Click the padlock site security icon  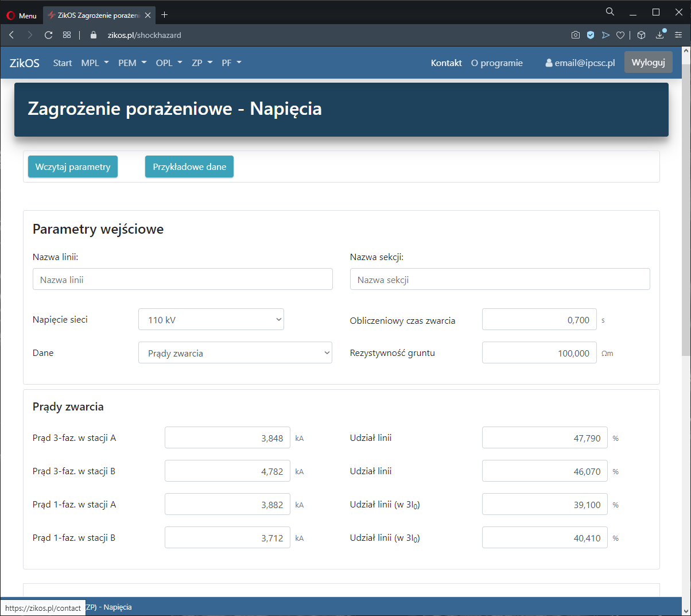click(94, 35)
